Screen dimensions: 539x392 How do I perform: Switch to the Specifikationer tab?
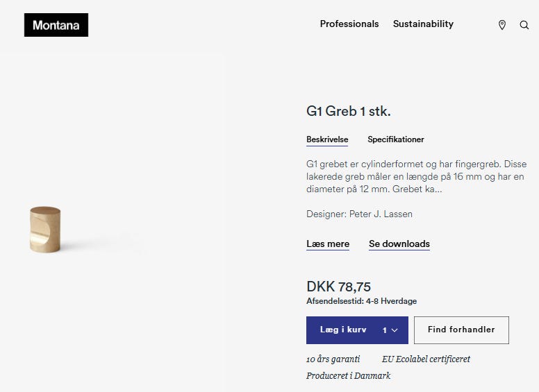click(396, 139)
